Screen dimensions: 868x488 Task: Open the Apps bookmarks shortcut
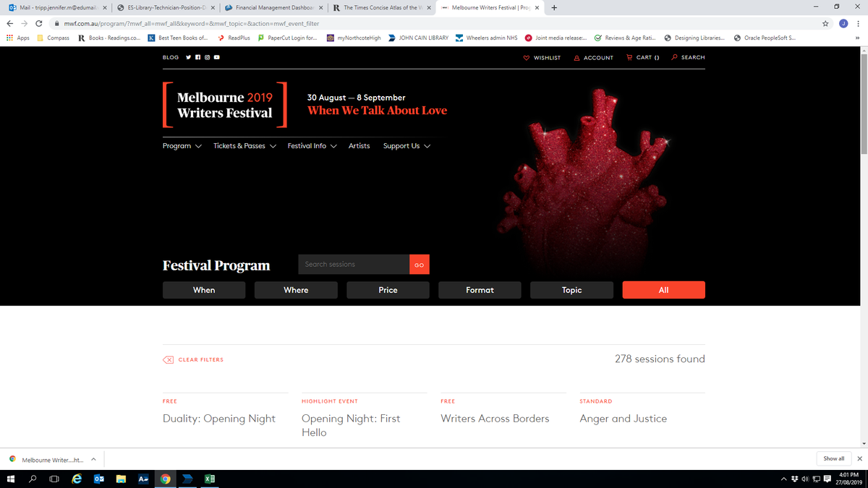[17, 38]
